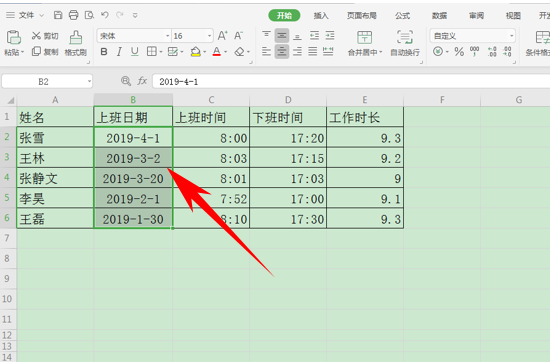The height and width of the screenshot is (362, 550).
Task: Toggle Underline formatting
Action: [x=134, y=52]
